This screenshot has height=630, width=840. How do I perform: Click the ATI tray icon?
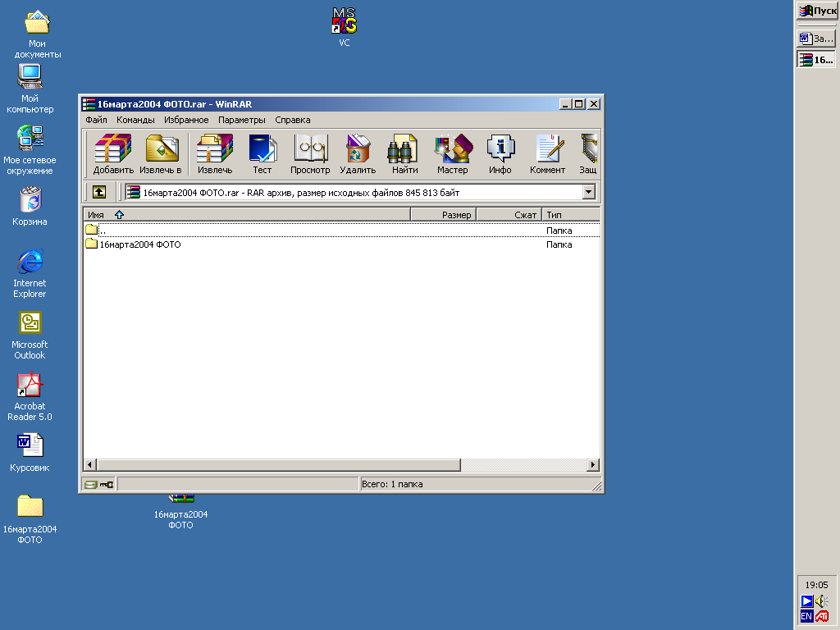(822, 617)
